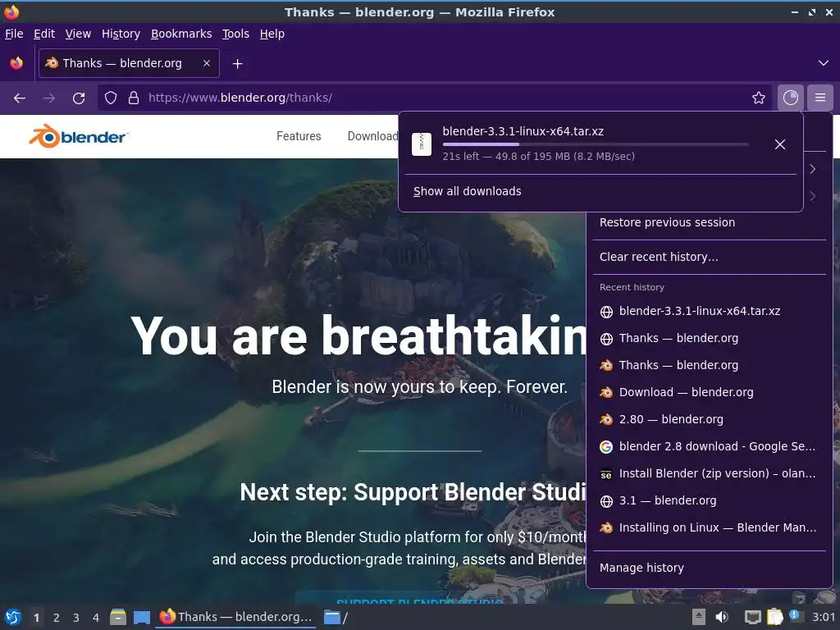The width and height of the screenshot is (840, 630).
Task: Click the removable media eject tray icon
Action: tap(699, 617)
